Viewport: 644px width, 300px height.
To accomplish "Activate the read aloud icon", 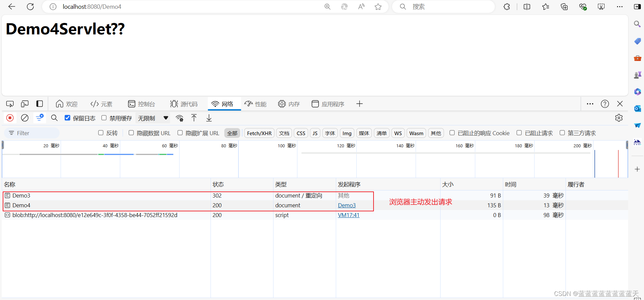I will [361, 7].
